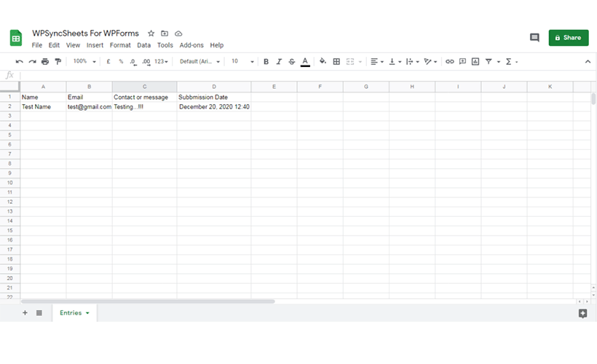Open the fill color picker
The image size is (597, 364).
point(323,61)
